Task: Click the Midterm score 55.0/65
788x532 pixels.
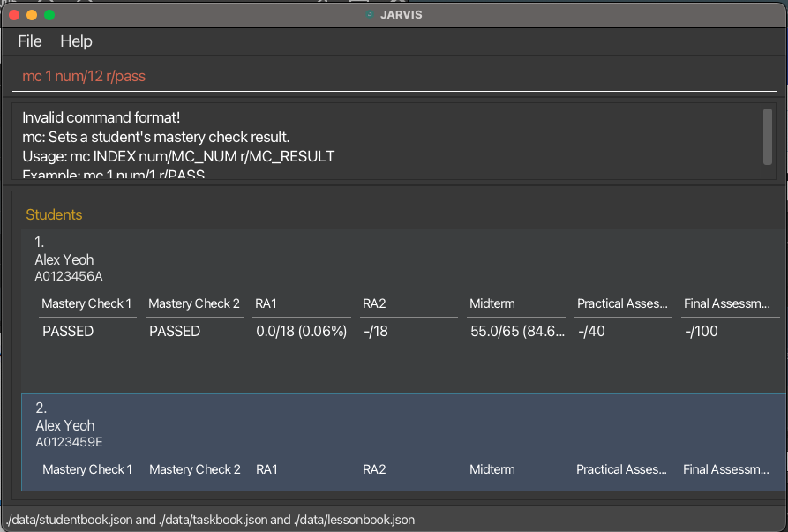Action: pos(518,331)
